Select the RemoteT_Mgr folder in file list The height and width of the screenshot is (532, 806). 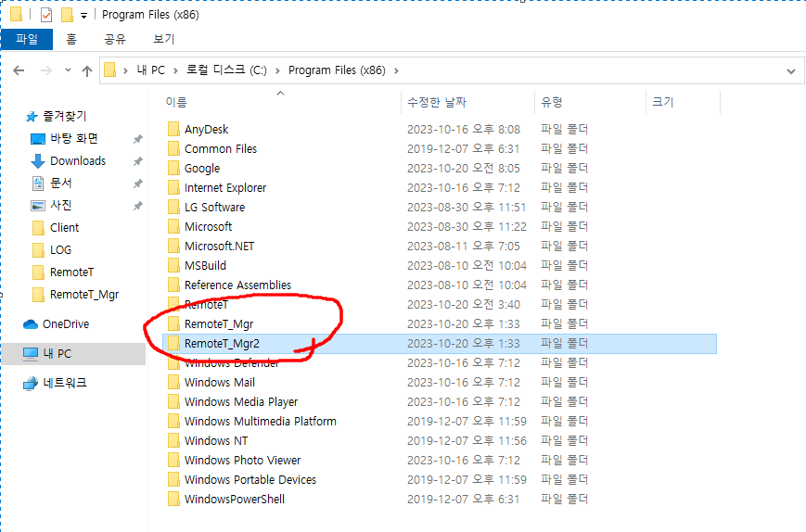(x=219, y=324)
